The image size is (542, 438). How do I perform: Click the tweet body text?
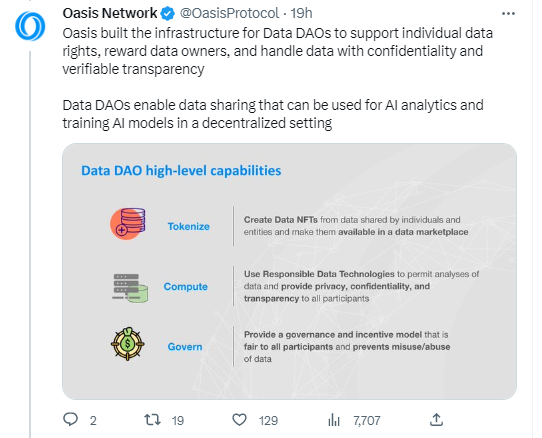(x=278, y=78)
